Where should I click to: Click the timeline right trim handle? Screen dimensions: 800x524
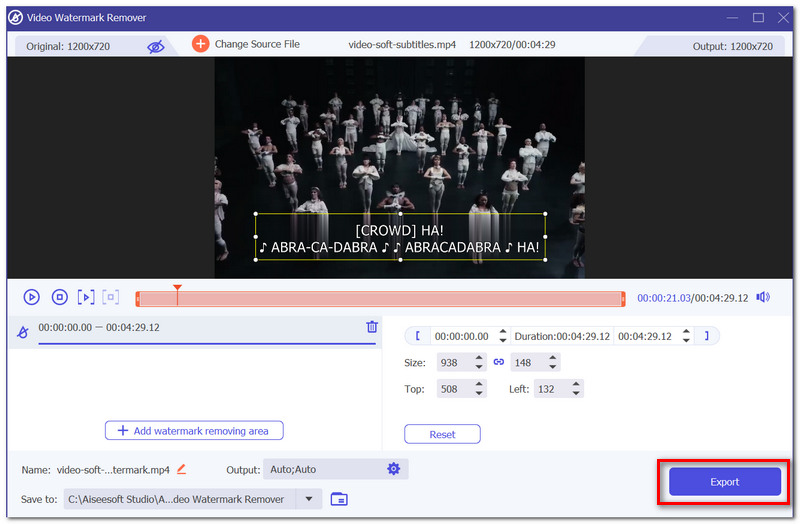(x=623, y=298)
